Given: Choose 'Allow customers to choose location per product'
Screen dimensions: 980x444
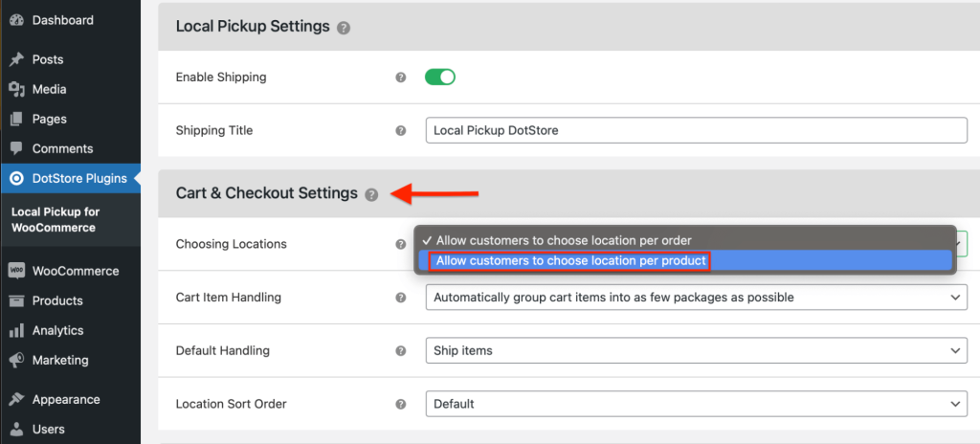Looking at the screenshot, I should [683, 261].
